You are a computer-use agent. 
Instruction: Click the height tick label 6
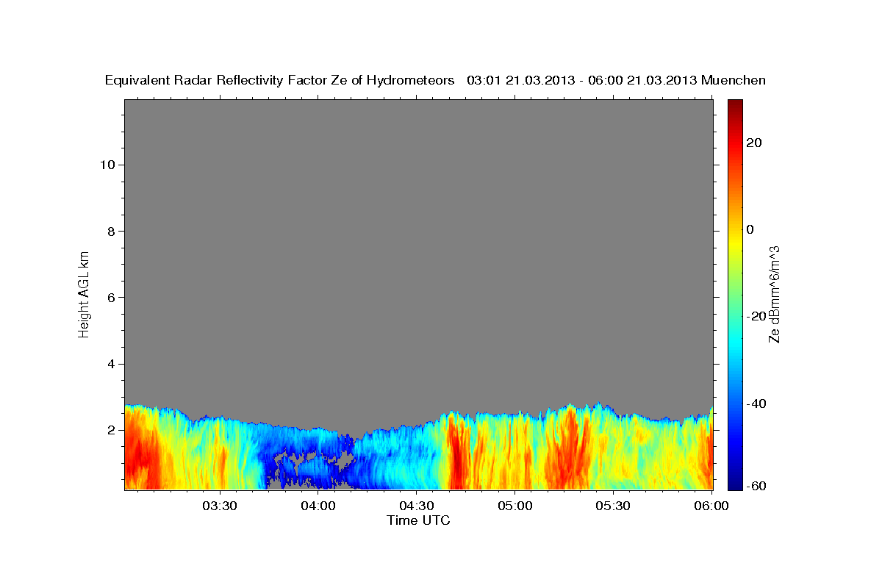click(111, 298)
